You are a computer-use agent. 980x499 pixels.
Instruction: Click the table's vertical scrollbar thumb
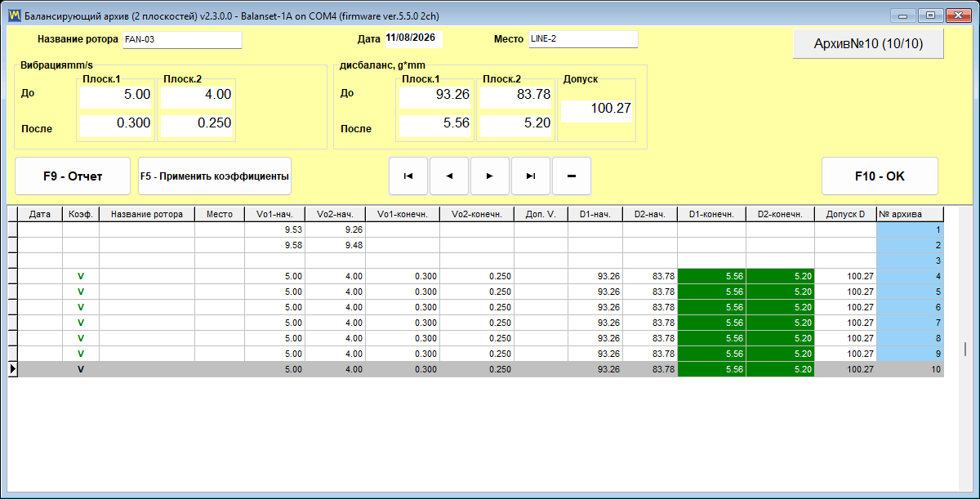click(965, 349)
